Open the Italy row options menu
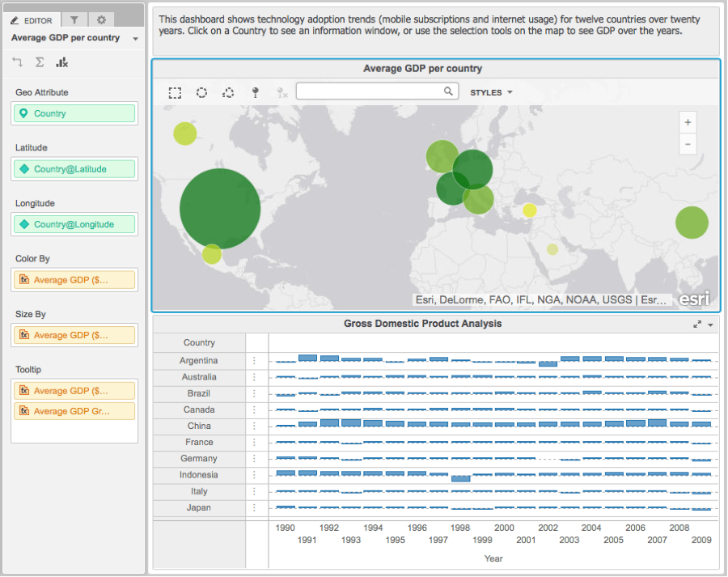 click(x=254, y=491)
